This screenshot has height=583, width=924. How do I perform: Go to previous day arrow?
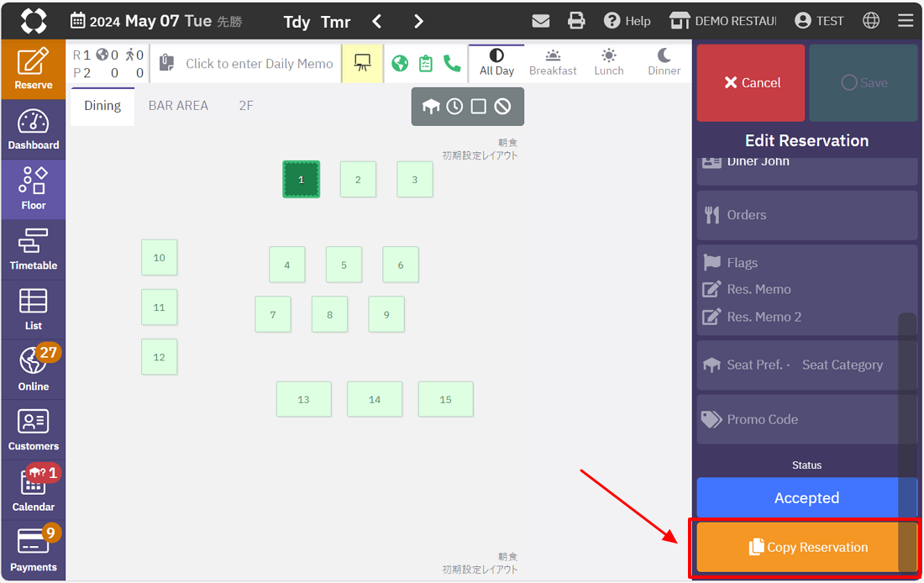coord(377,22)
